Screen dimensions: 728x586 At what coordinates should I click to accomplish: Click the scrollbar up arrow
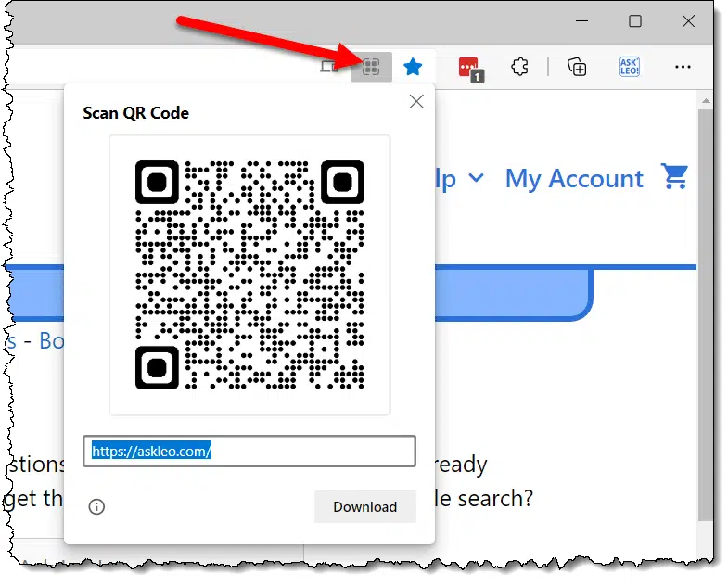706,101
